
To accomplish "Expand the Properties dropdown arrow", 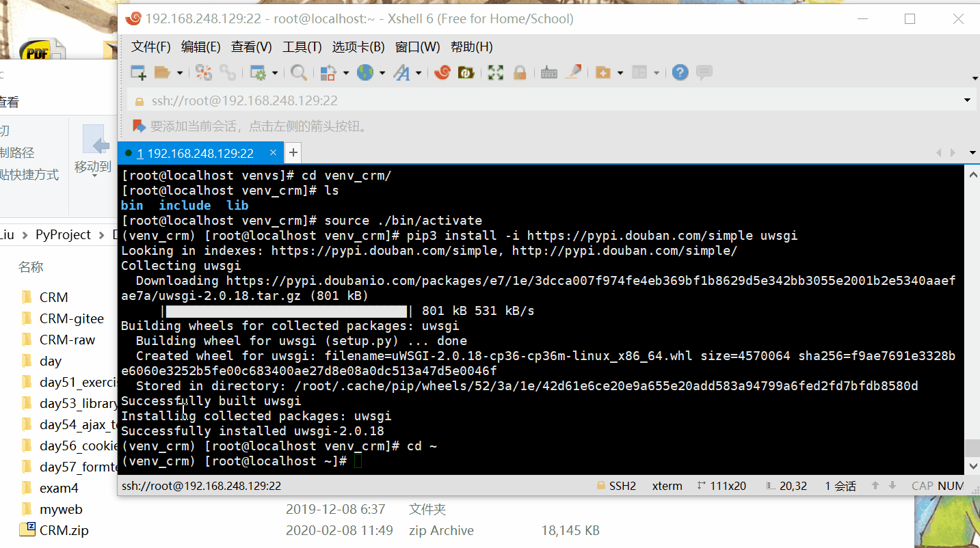I will [x=275, y=72].
